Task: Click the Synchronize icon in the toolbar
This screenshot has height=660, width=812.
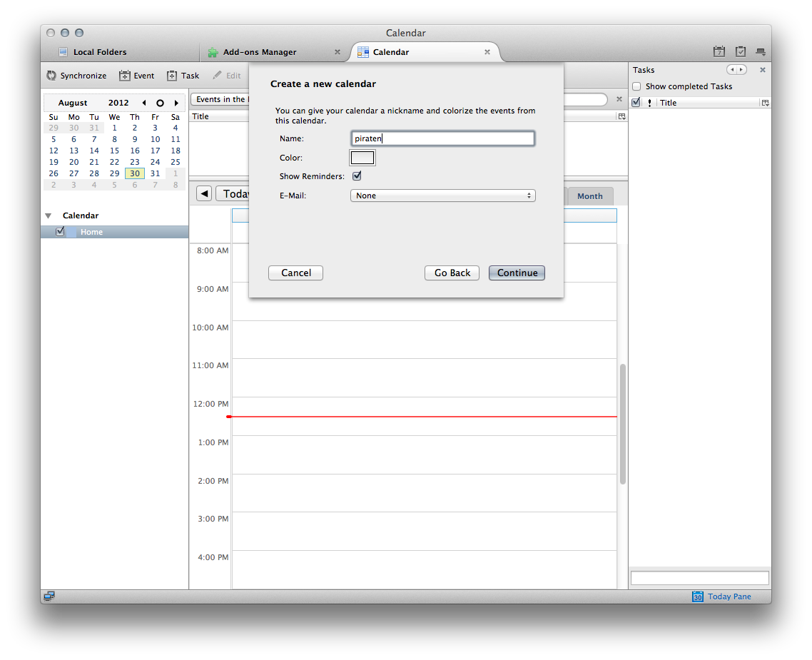Action: pyautogui.click(x=52, y=76)
